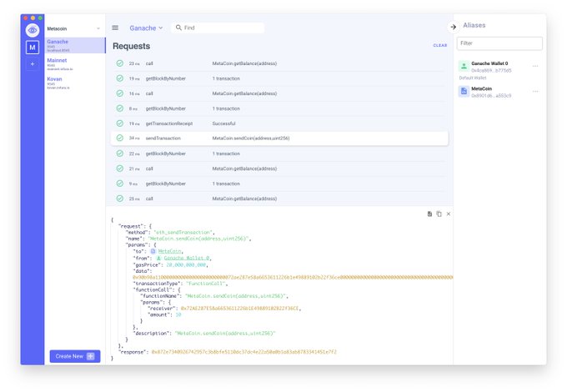
Task: Click the amount value 10 in JSON
Action: [x=178, y=314]
